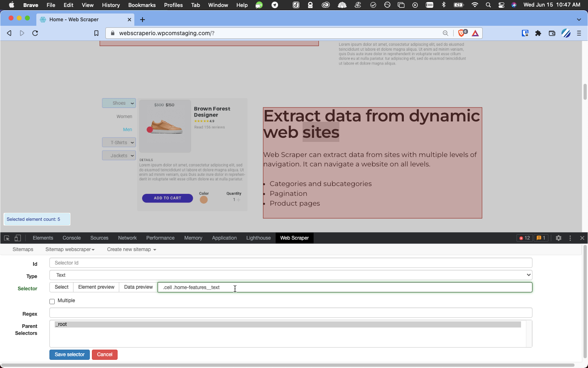Expand the Create new sitemap menu
The image size is (588, 368).
(x=131, y=249)
